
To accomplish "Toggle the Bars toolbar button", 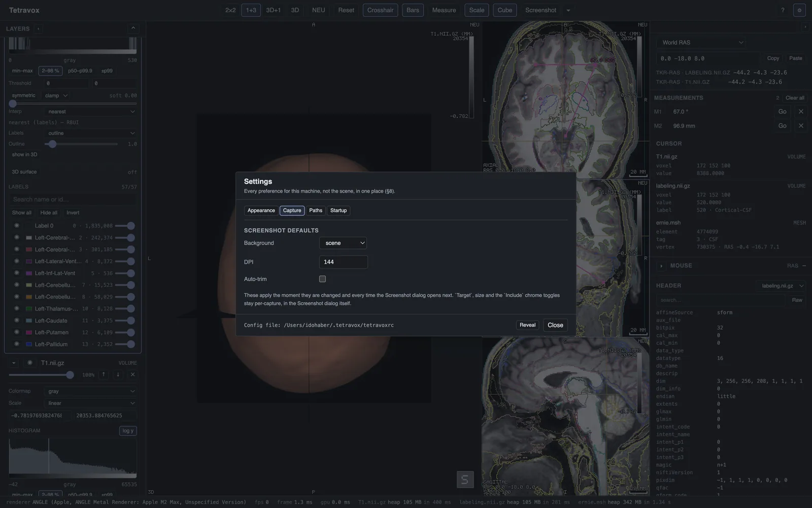I will coord(413,10).
